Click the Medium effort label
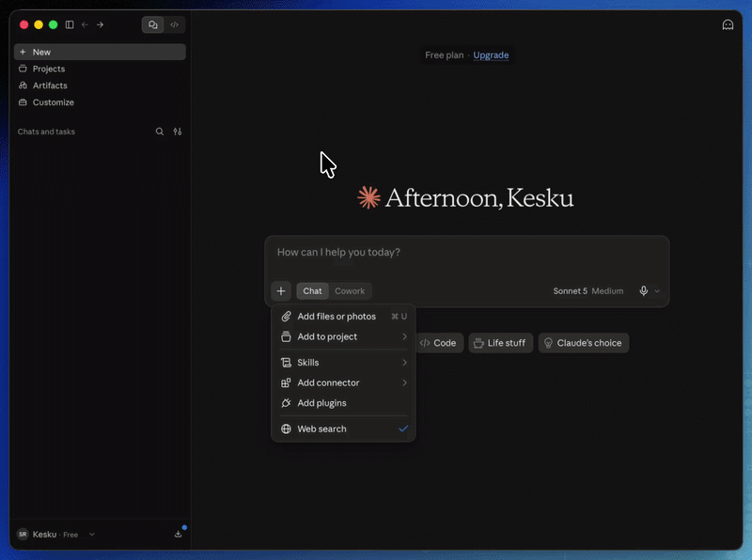Viewport: 752px width, 560px height. point(607,291)
